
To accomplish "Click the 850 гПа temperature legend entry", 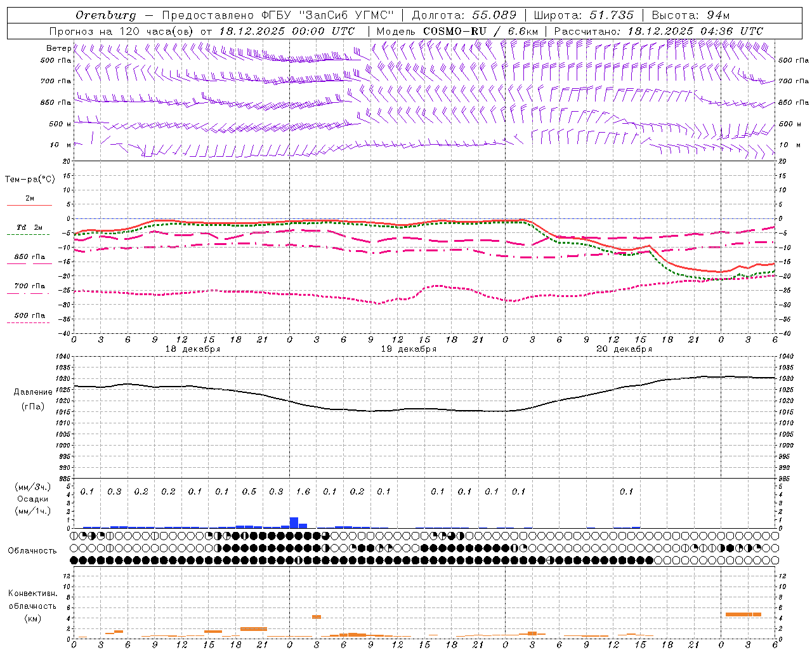I will coord(29,257).
